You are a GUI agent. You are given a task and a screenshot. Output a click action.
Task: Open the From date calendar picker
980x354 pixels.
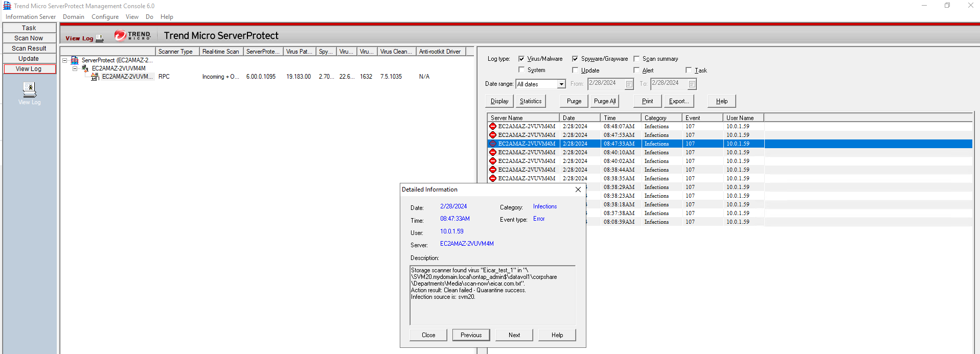coord(629,84)
